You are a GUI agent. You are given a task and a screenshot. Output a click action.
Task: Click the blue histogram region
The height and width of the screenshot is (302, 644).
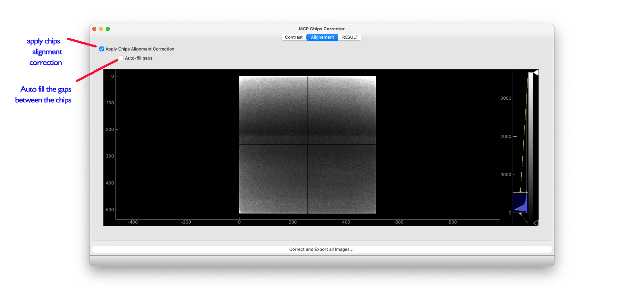click(x=520, y=203)
